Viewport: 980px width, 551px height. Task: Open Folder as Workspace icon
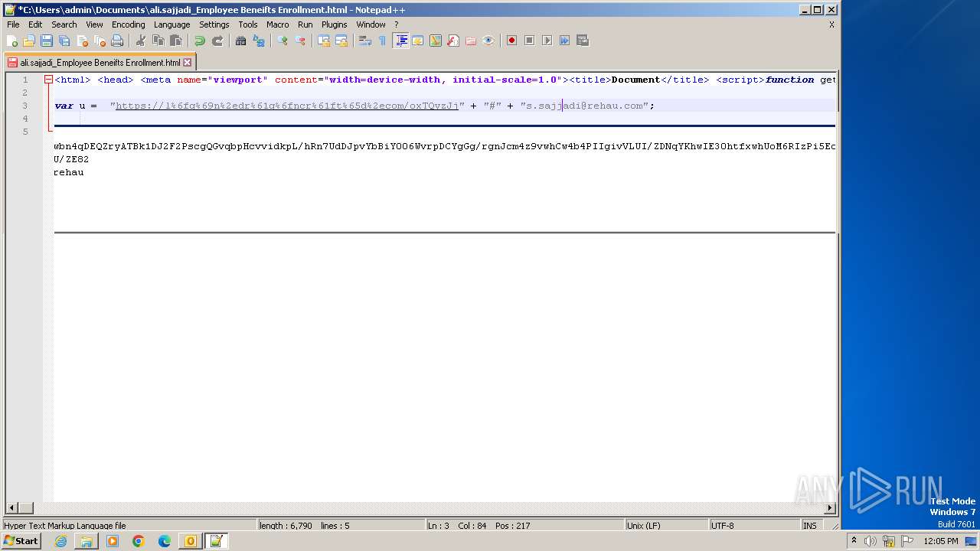coord(471,41)
